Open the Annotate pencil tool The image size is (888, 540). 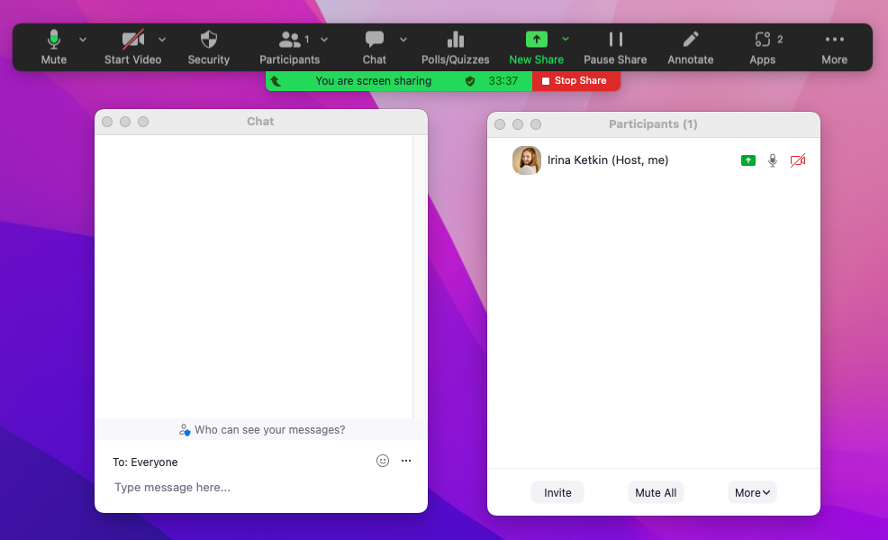pyautogui.click(x=690, y=47)
